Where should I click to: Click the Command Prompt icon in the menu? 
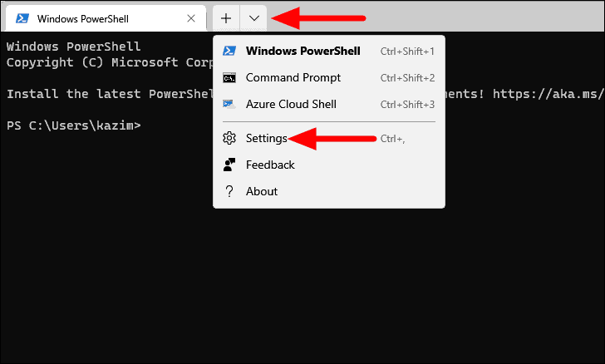point(229,77)
